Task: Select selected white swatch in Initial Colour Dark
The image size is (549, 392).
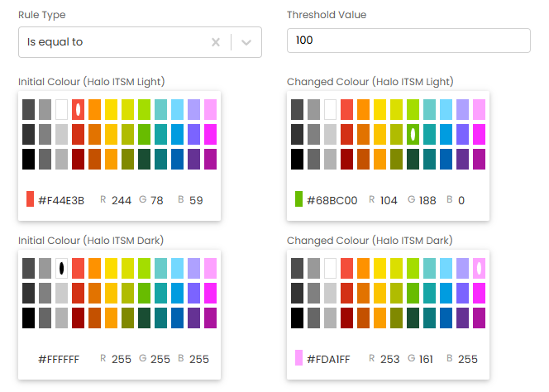Action: [x=62, y=268]
